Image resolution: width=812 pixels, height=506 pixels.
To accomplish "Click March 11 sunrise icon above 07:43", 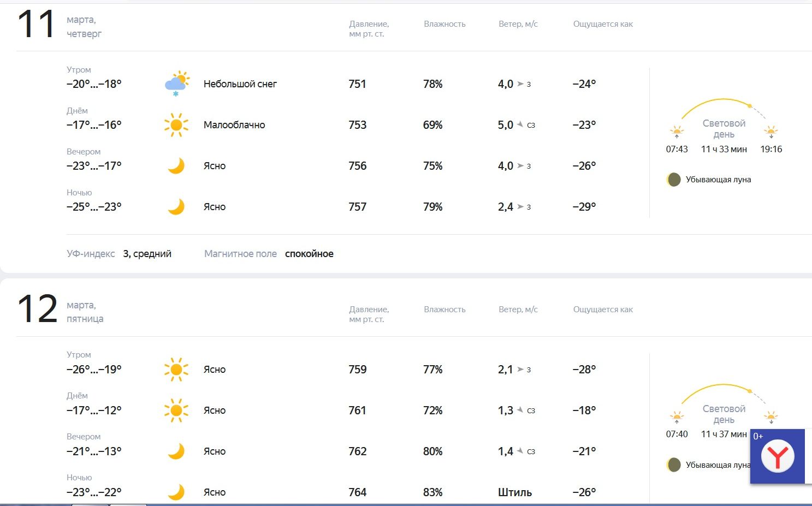I will (677, 132).
